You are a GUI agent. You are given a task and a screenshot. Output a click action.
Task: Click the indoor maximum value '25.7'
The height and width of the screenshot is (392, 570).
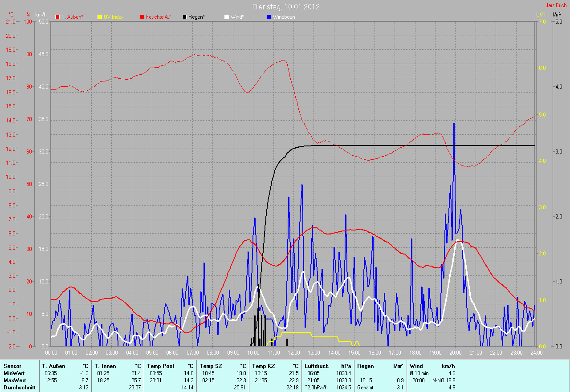(x=136, y=380)
